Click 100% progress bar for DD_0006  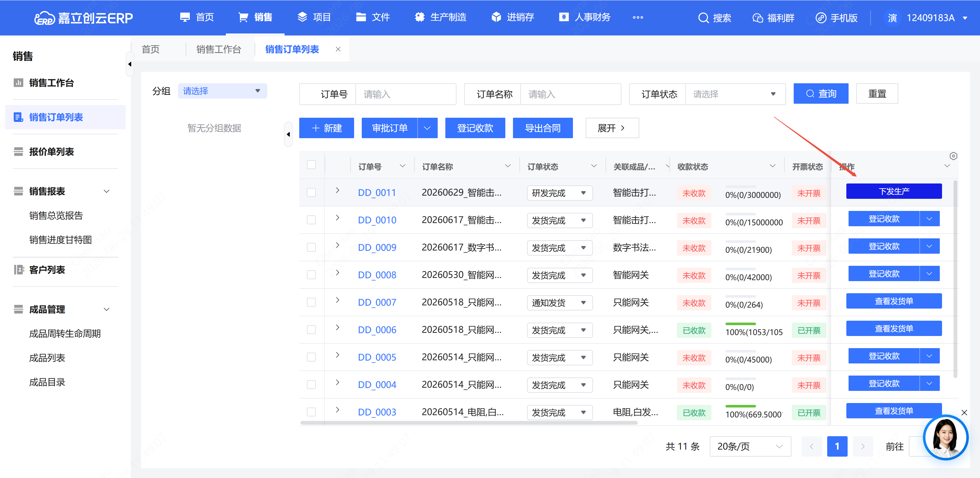[x=740, y=324]
